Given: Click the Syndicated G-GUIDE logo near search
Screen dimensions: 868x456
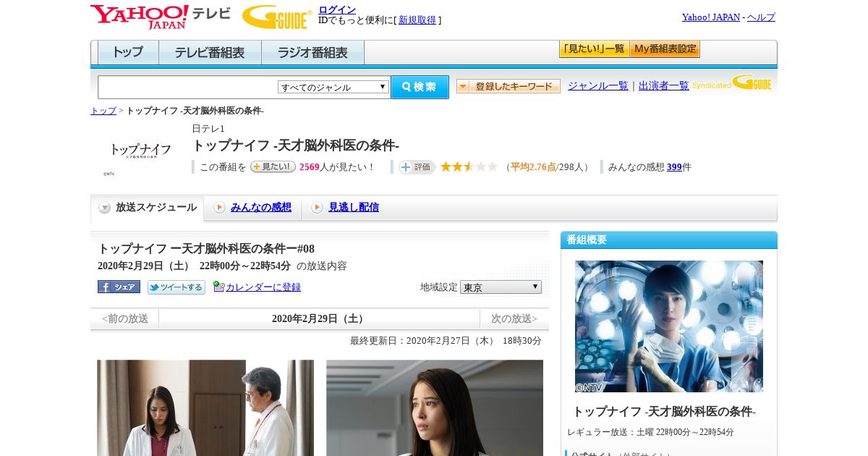Looking at the screenshot, I should click(732, 83).
